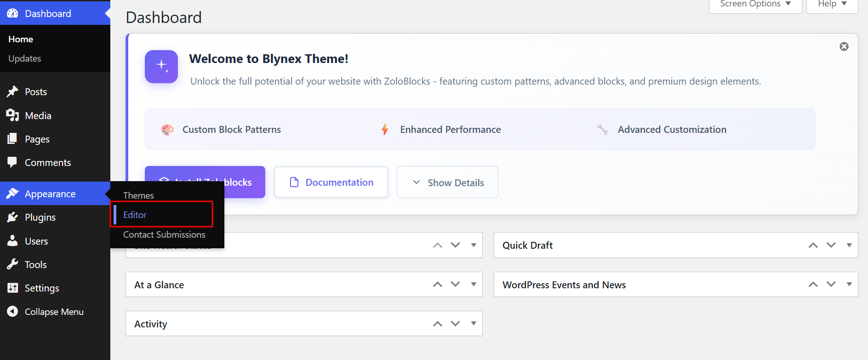This screenshot has height=360, width=868.
Task: Click the Appearance paintbrush icon
Action: tap(12, 194)
